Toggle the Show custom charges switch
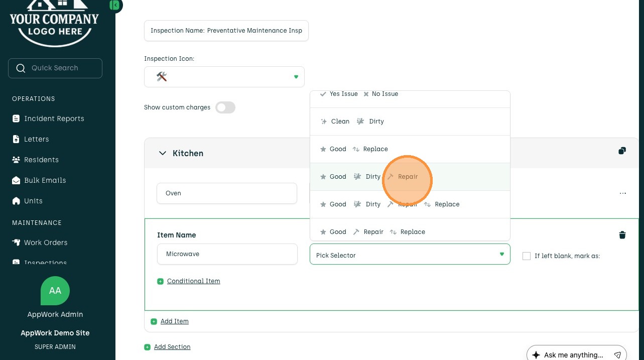The image size is (644, 360). [x=225, y=107]
